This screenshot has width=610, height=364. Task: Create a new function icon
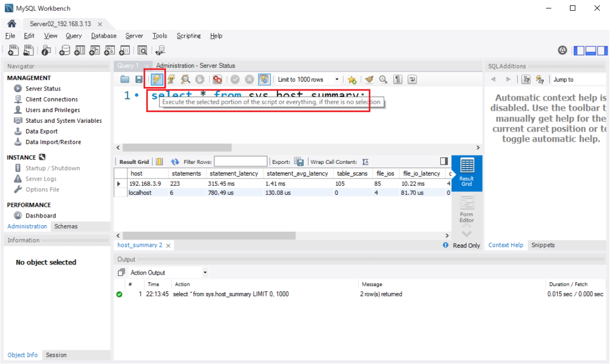click(x=125, y=50)
